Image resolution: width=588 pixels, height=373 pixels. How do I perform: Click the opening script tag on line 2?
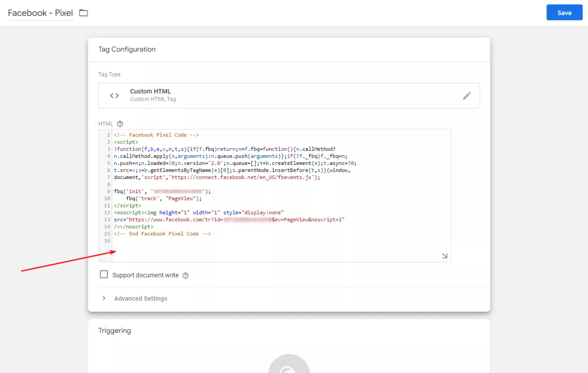point(126,142)
